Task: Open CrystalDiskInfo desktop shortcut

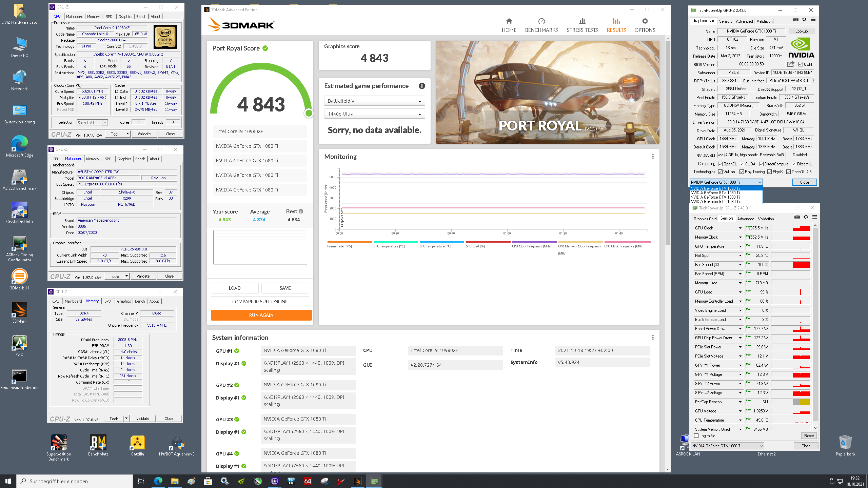Action: pyautogui.click(x=20, y=213)
